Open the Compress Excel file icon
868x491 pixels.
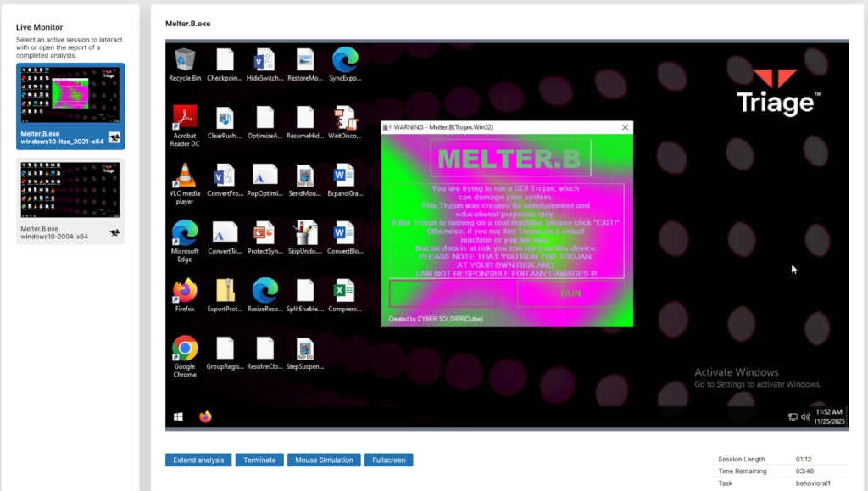(345, 291)
